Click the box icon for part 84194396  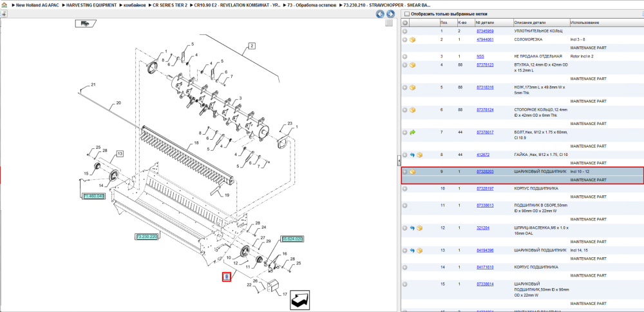coord(419,250)
